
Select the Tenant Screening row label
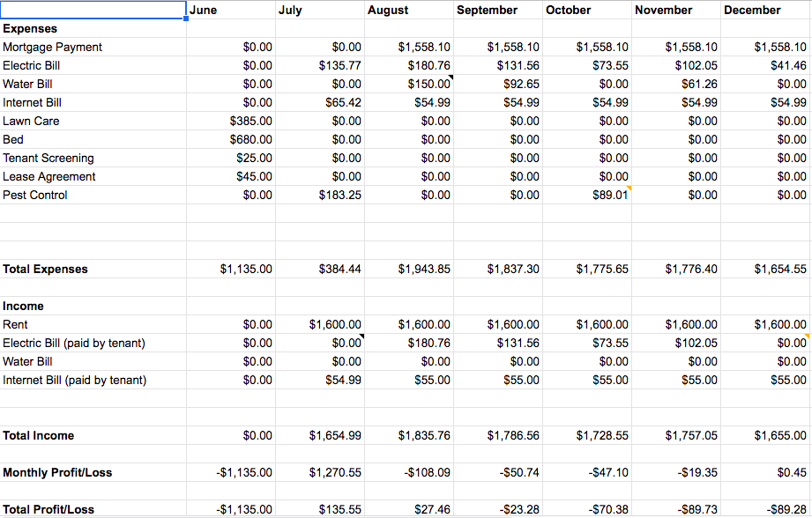48,159
